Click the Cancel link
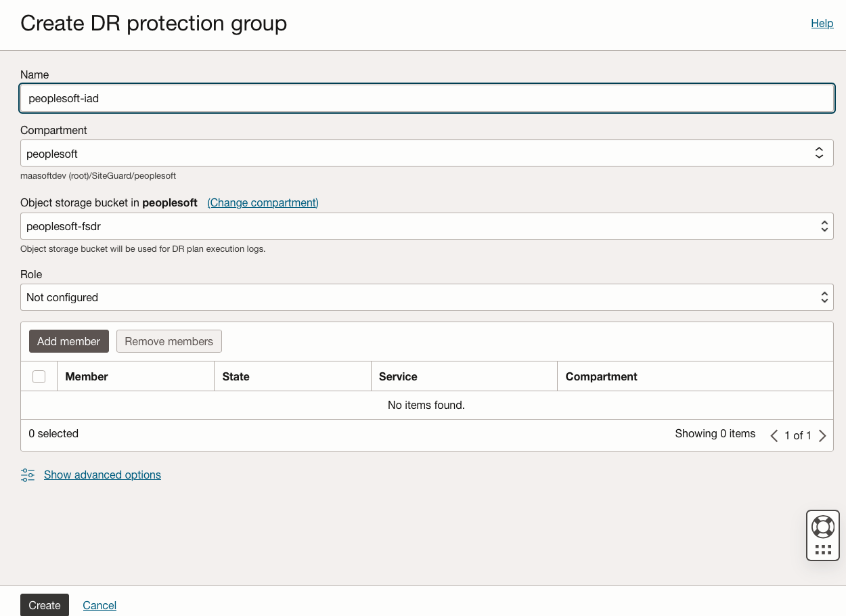The width and height of the screenshot is (846, 616). 99,604
